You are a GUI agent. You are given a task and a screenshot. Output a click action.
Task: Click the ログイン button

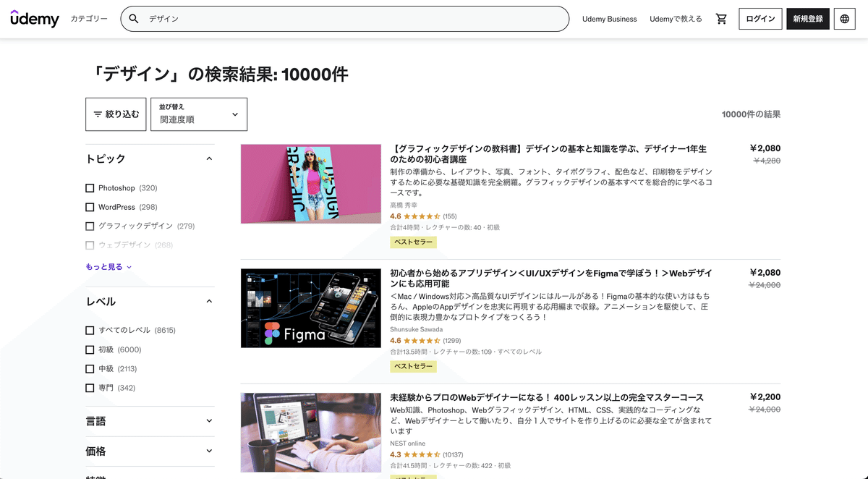[760, 19]
